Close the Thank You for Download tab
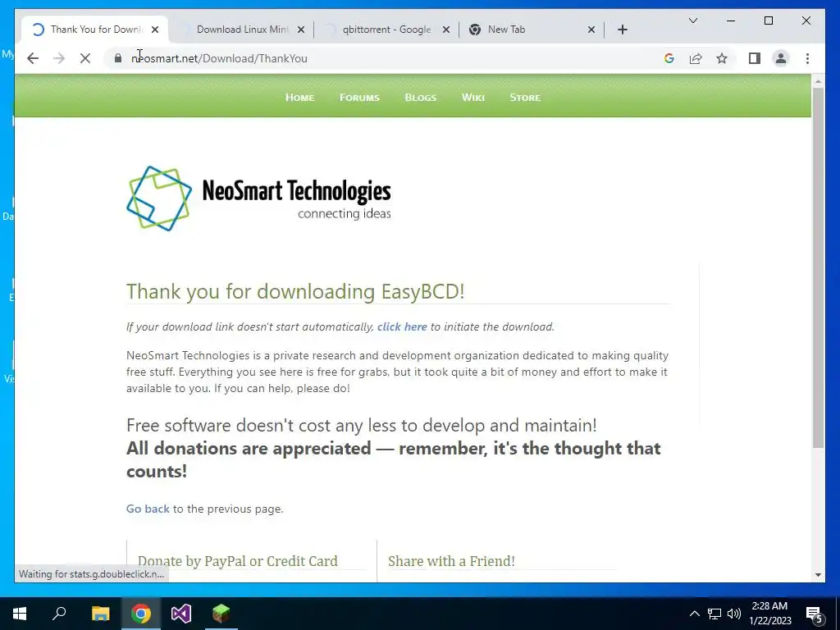The image size is (840, 630). click(x=155, y=30)
